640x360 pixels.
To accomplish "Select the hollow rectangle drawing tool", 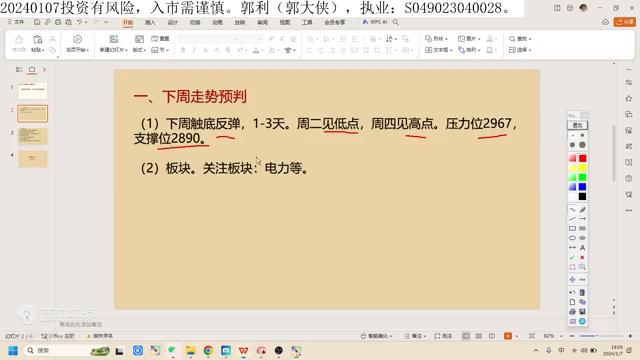I will [573, 228].
